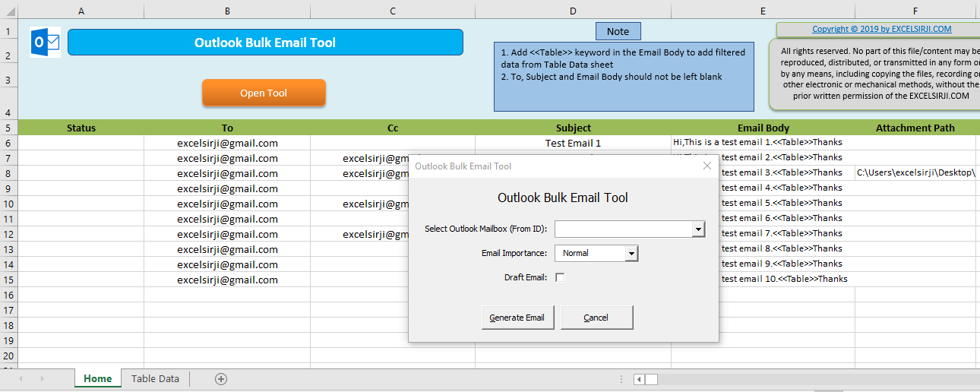The image size is (980, 392).
Task: Select column F header
Action: pyautogui.click(x=915, y=11)
